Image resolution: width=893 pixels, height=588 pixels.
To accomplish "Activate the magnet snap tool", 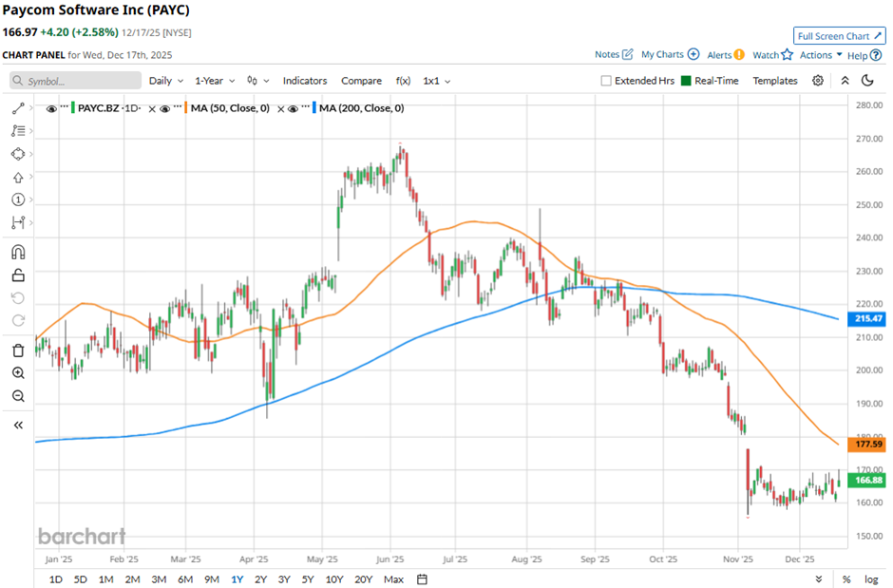I will click(17, 252).
